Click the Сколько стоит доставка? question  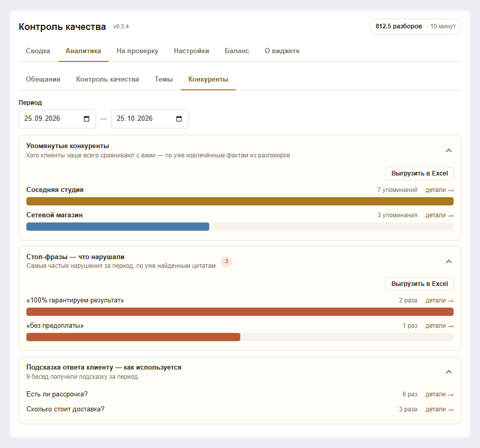(x=65, y=409)
